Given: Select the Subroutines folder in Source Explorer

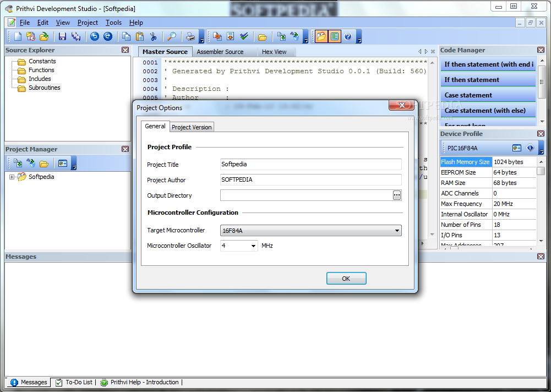Looking at the screenshot, I should [x=40, y=88].
